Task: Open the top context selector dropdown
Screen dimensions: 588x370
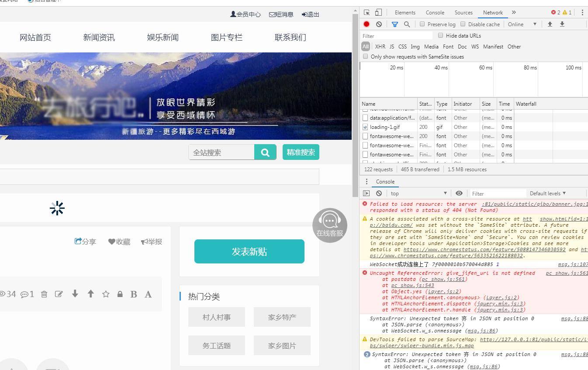Action: [419, 194]
